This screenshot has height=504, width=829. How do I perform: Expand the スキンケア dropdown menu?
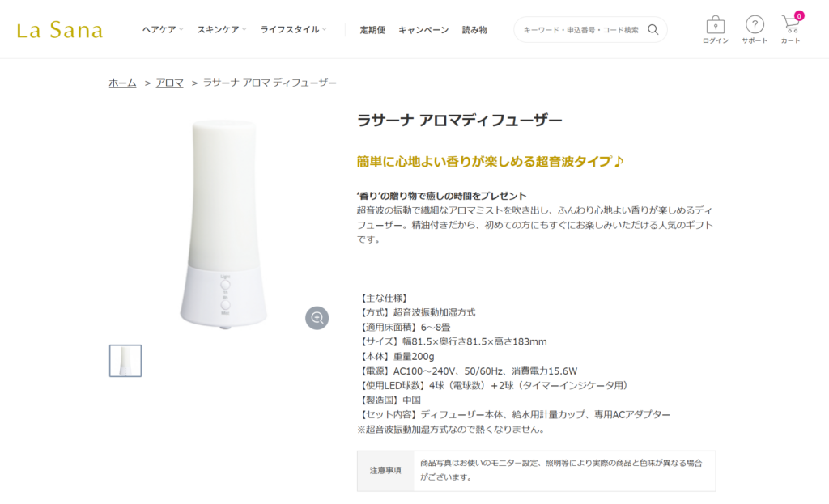[x=222, y=30]
